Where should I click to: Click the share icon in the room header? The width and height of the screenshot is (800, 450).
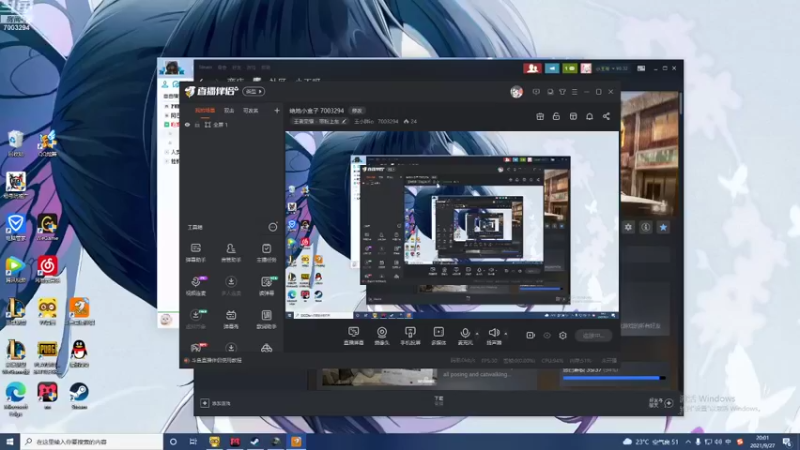tap(606, 116)
